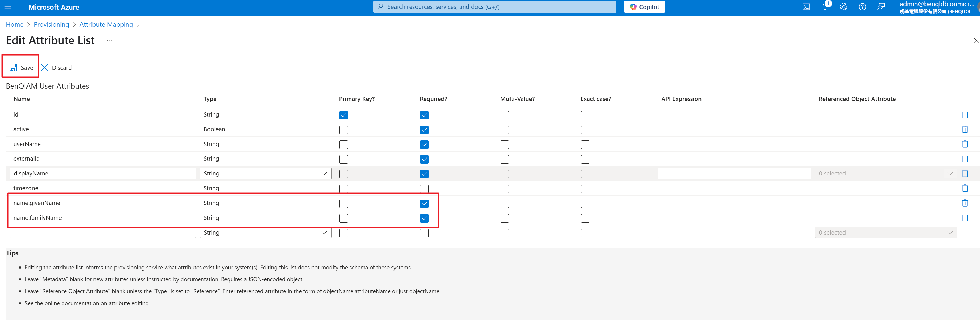Open the portal settings gear
The width and height of the screenshot is (980, 322).
pyautogui.click(x=843, y=7)
